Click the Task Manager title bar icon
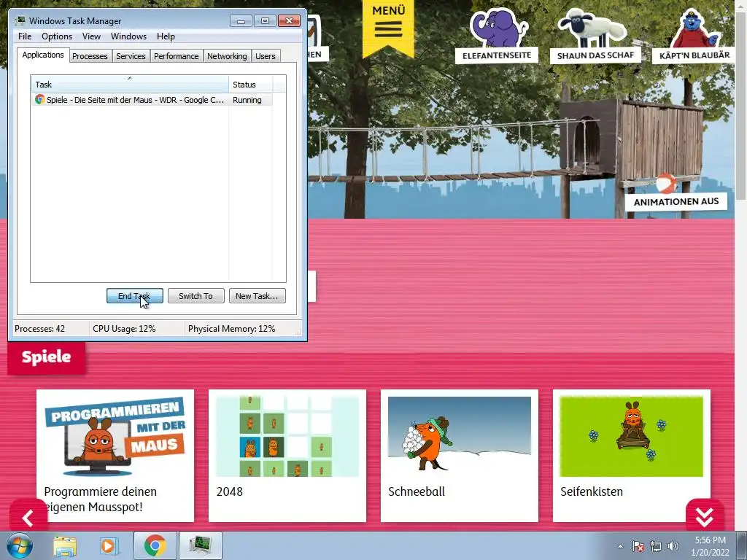 (x=20, y=20)
